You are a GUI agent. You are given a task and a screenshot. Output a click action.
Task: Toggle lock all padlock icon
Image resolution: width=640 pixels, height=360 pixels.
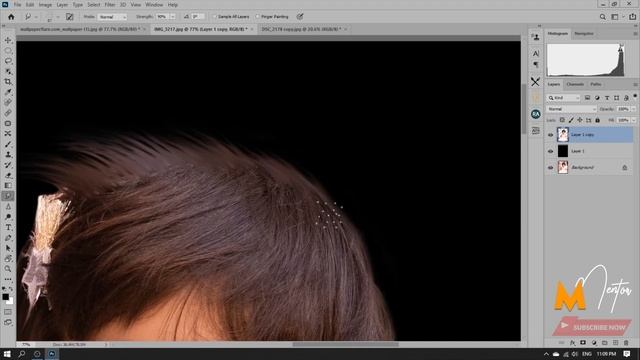[598, 120]
